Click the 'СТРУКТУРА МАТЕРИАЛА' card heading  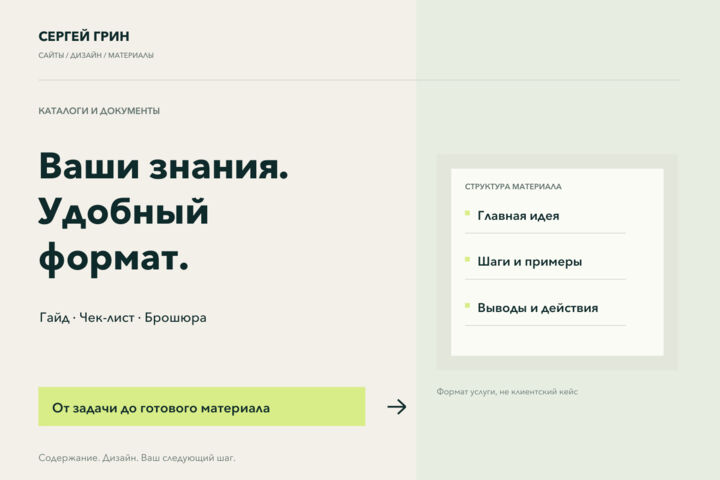[x=513, y=186]
